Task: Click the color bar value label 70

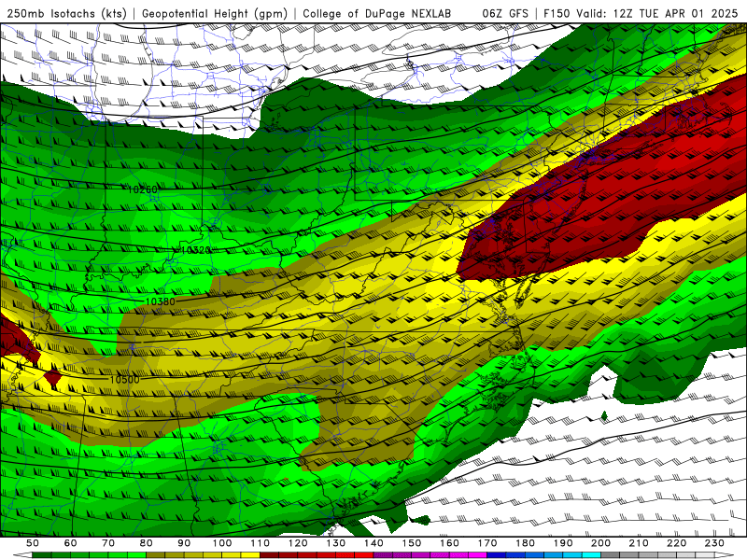Action: (108, 543)
